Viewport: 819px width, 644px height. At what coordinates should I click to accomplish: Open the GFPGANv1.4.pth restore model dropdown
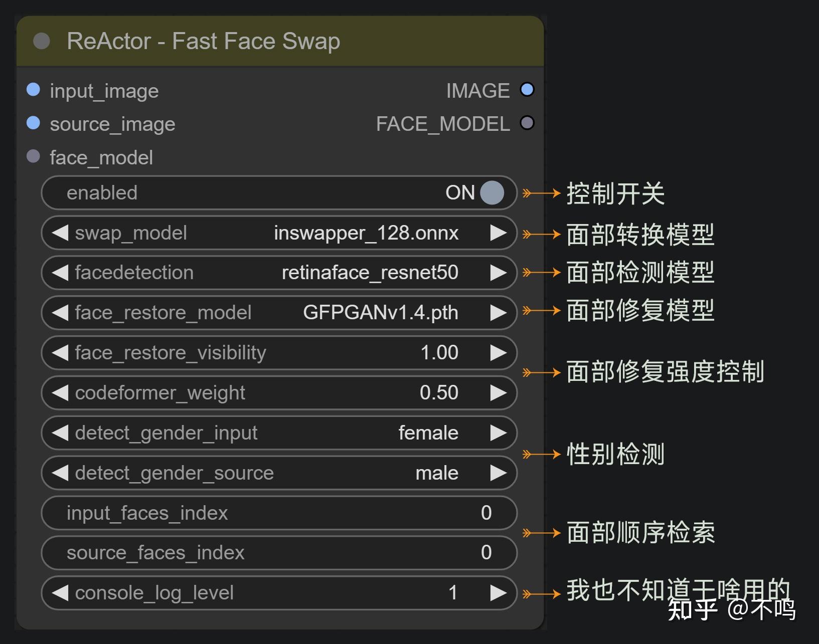click(x=380, y=313)
